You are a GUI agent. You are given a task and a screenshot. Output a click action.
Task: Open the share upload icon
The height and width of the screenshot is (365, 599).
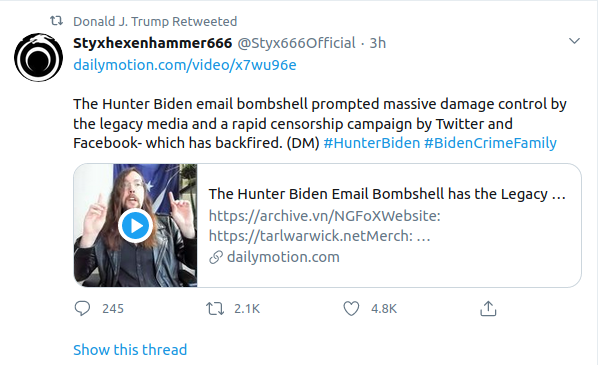point(488,308)
